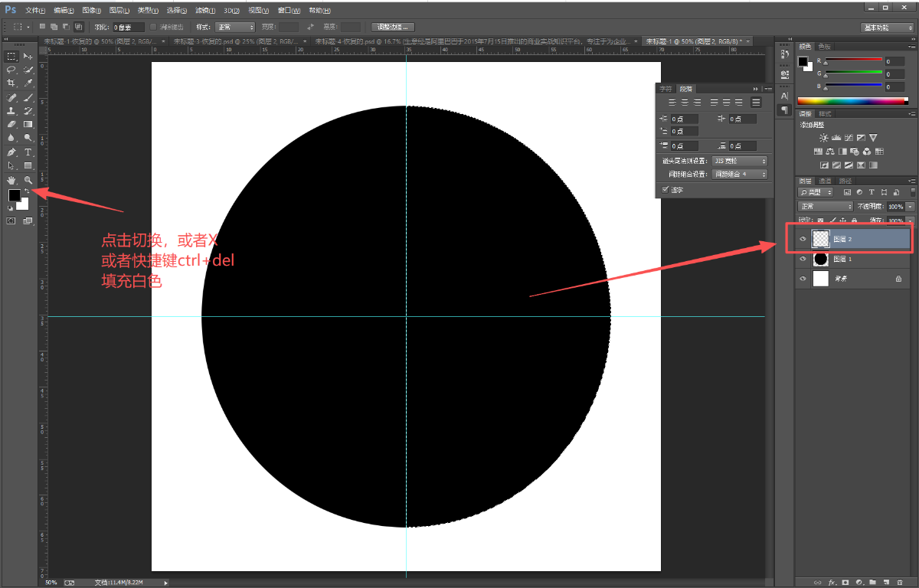This screenshot has height=588, width=919.
Task: Open the 正常 blend mode dropdown
Action: 825,207
